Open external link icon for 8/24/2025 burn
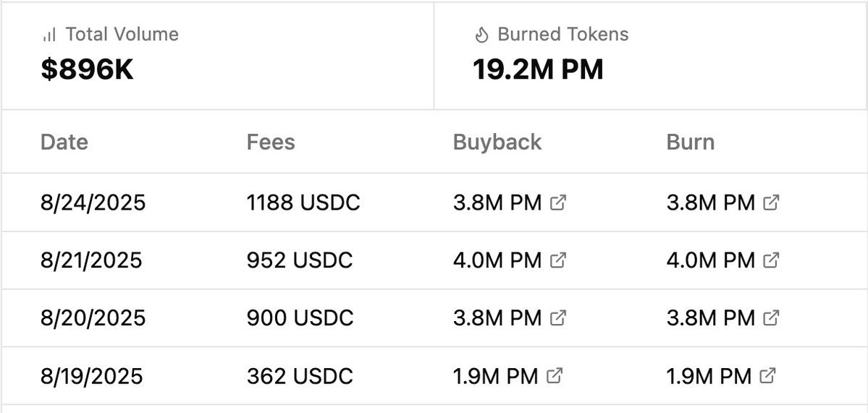868x413 pixels. pos(772,203)
